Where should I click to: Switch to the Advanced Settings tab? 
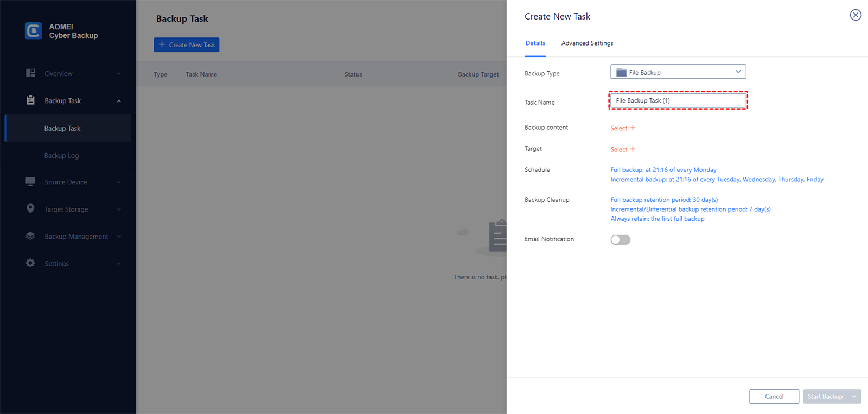[587, 43]
